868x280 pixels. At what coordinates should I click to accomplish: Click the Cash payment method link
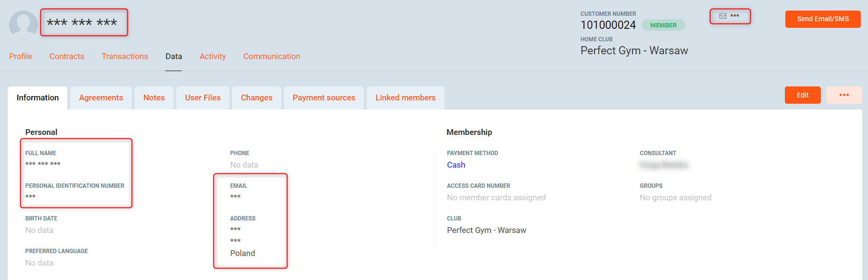(x=456, y=165)
